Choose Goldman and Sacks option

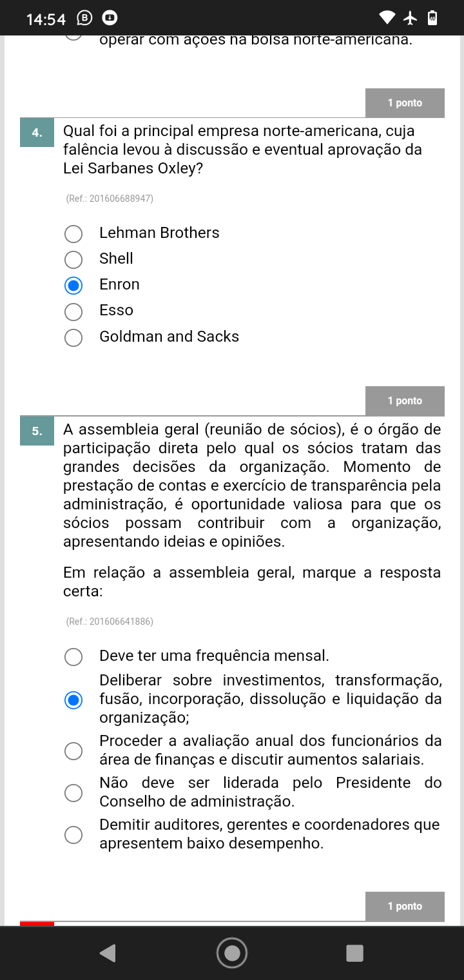pyautogui.click(x=73, y=337)
